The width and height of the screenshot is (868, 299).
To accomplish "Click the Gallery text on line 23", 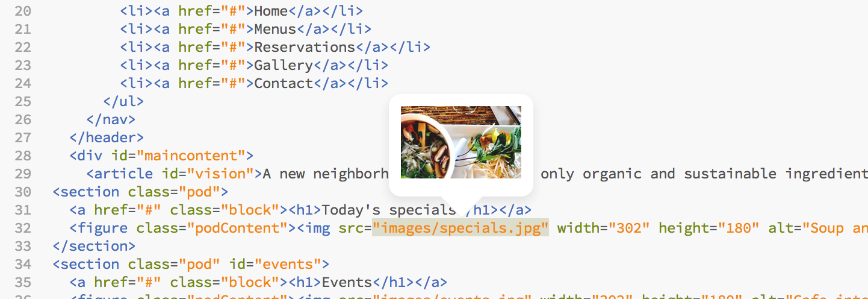I will [x=284, y=65].
